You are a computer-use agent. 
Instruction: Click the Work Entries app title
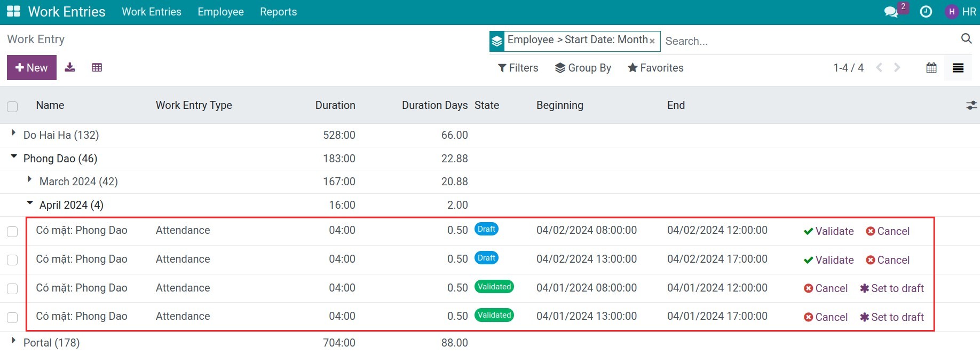coord(67,12)
